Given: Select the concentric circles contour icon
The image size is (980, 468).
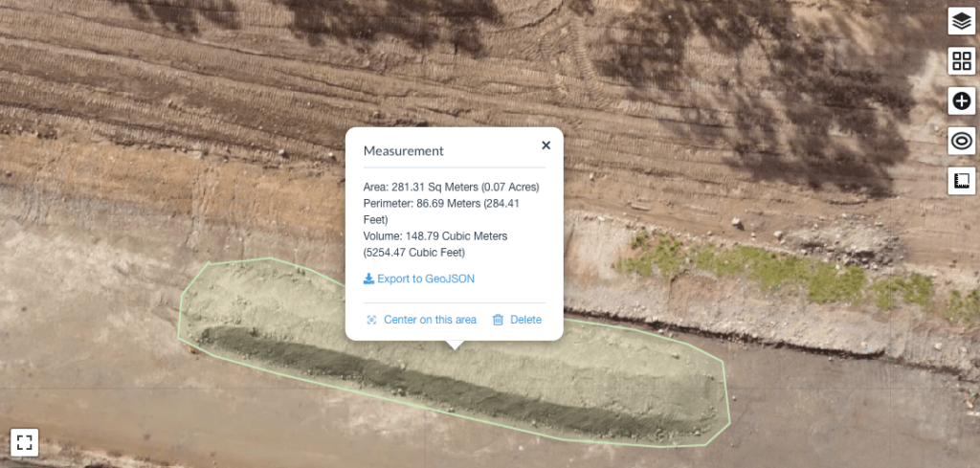Looking at the screenshot, I should pos(961,142).
